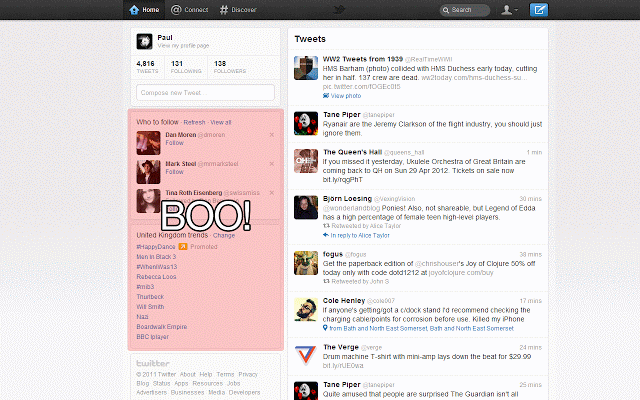Click View my profile page link
The image size is (640, 400).
point(183,46)
